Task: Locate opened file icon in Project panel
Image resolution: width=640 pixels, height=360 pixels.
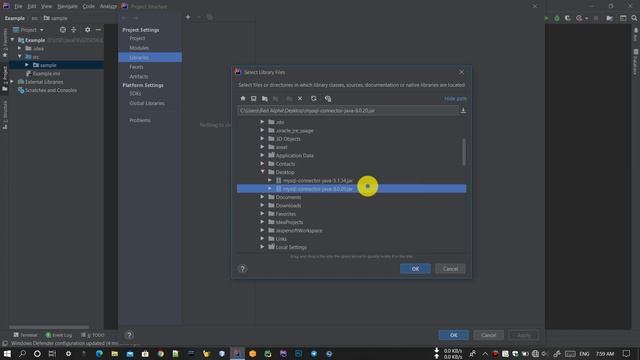Action: click(x=62, y=30)
